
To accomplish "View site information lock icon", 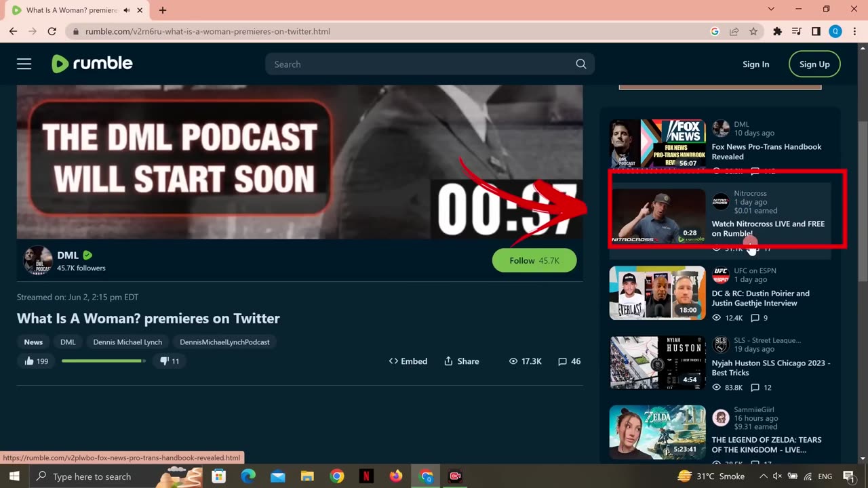I will click(75, 31).
